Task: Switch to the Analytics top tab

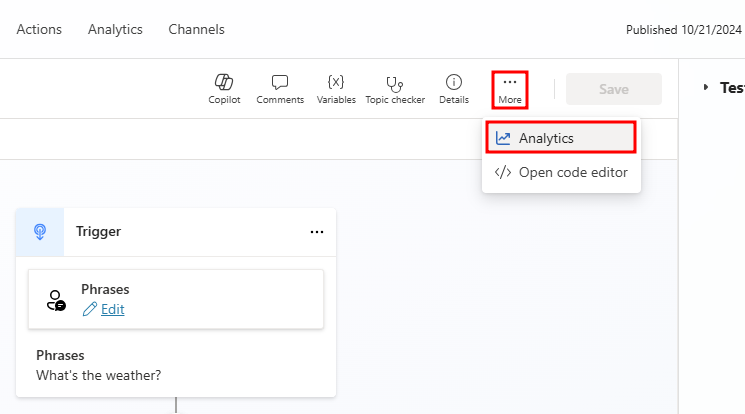Action: (115, 29)
